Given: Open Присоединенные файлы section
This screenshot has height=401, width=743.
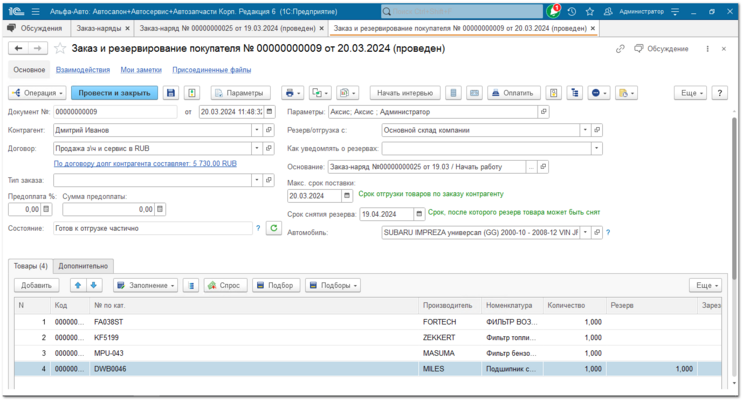Looking at the screenshot, I should tap(212, 70).
